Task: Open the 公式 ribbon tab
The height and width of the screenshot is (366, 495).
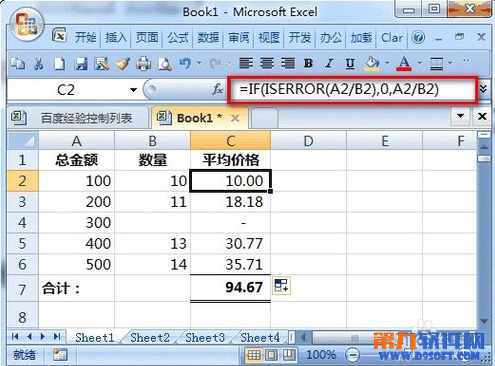Action: [177, 38]
